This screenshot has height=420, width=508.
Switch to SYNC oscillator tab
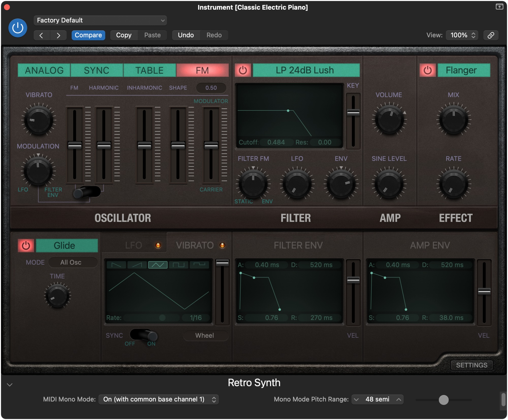(97, 70)
